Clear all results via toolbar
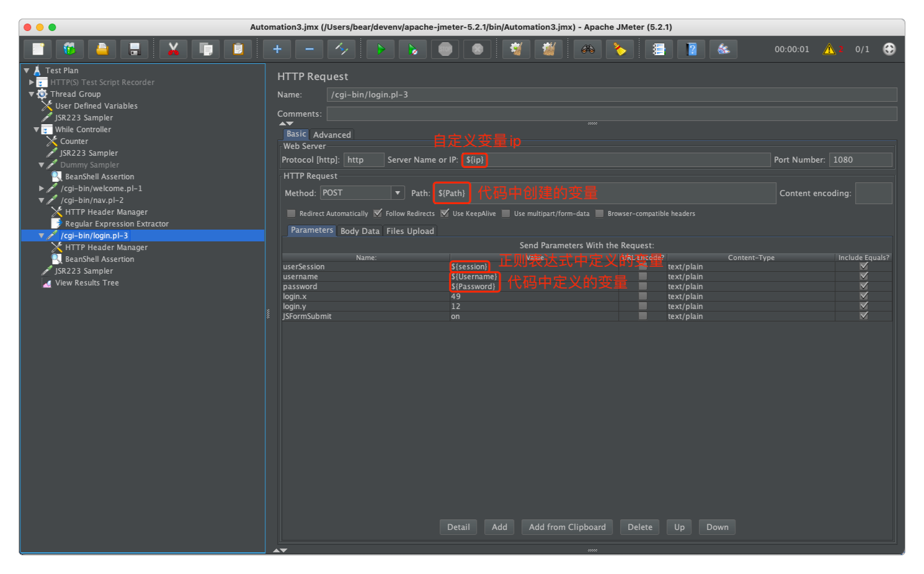Screen dimensions: 924x574 pyautogui.click(x=548, y=49)
